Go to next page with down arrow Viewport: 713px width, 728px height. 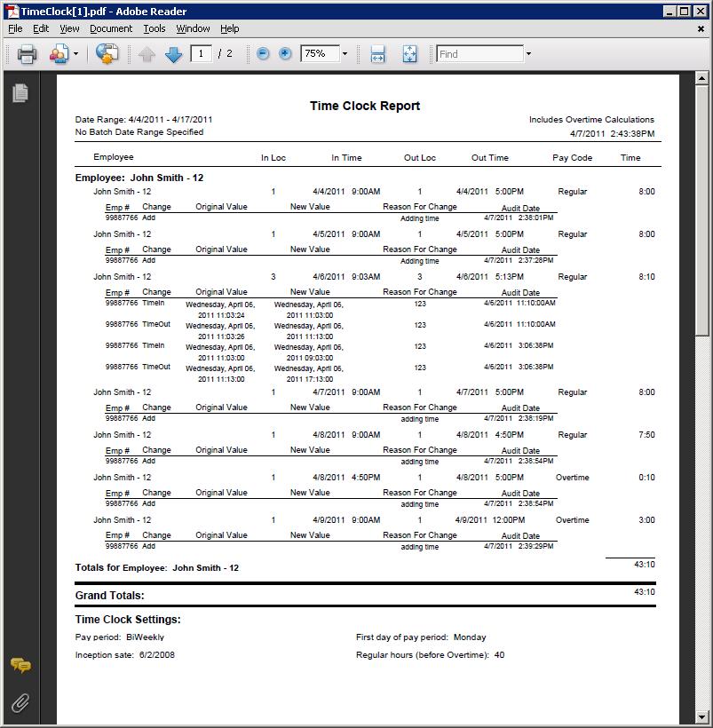pyautogui.click(x=174, y=54)
